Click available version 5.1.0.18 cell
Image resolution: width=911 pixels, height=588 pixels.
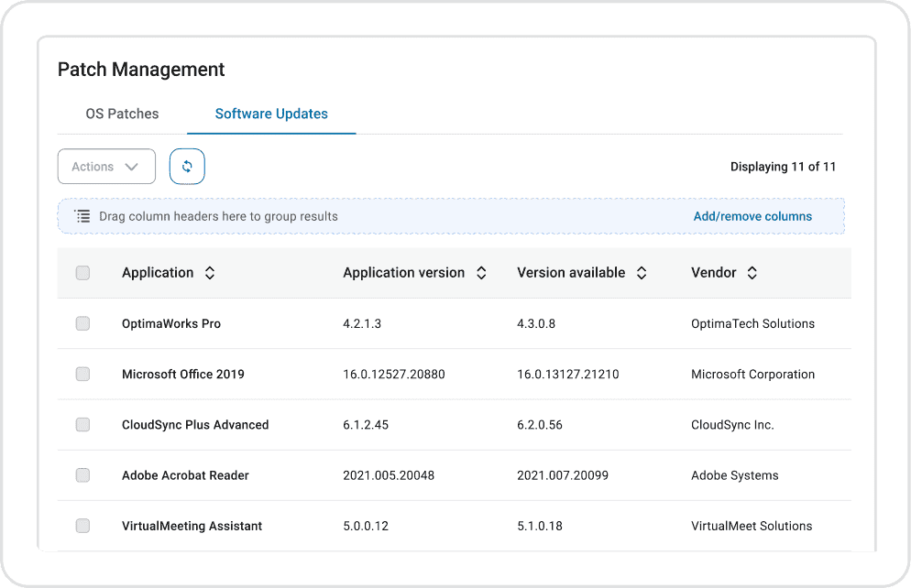click(x=540, y=526)
